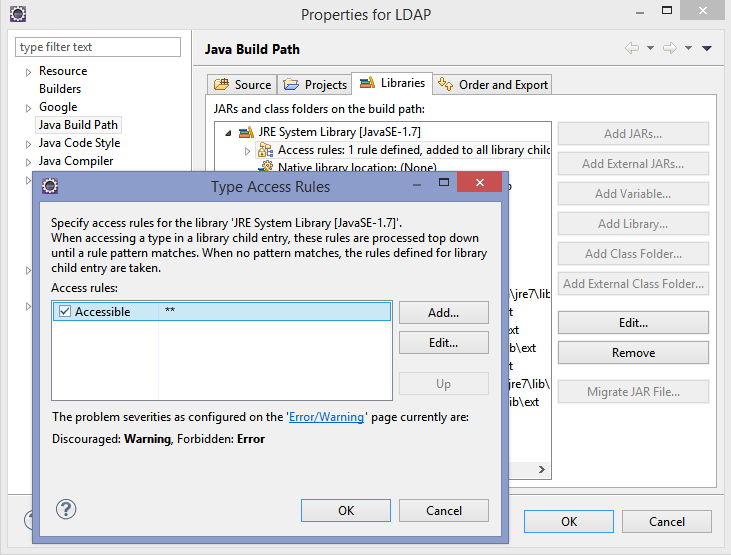Select Google in the properties tree
This screenshot has width=731, height=555.
58,107
